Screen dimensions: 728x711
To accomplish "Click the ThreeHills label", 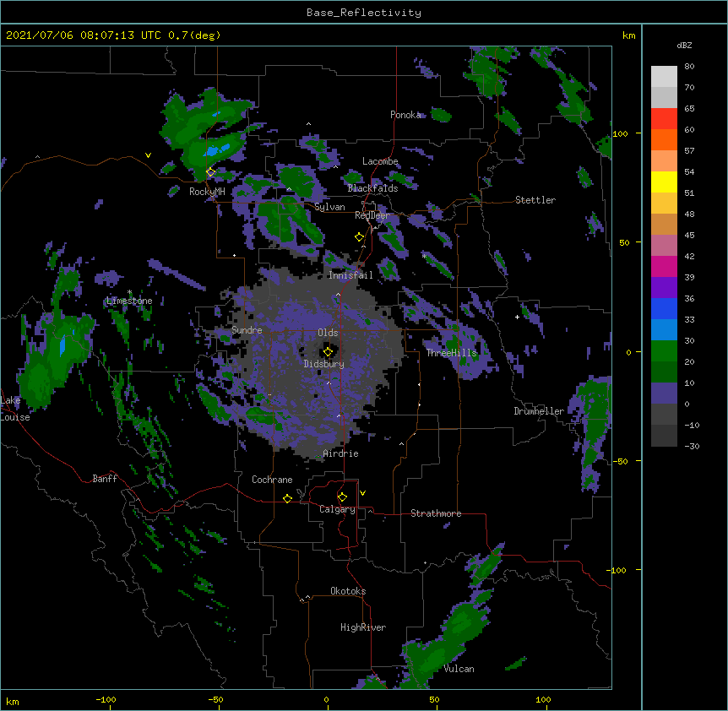I will 451,353.
